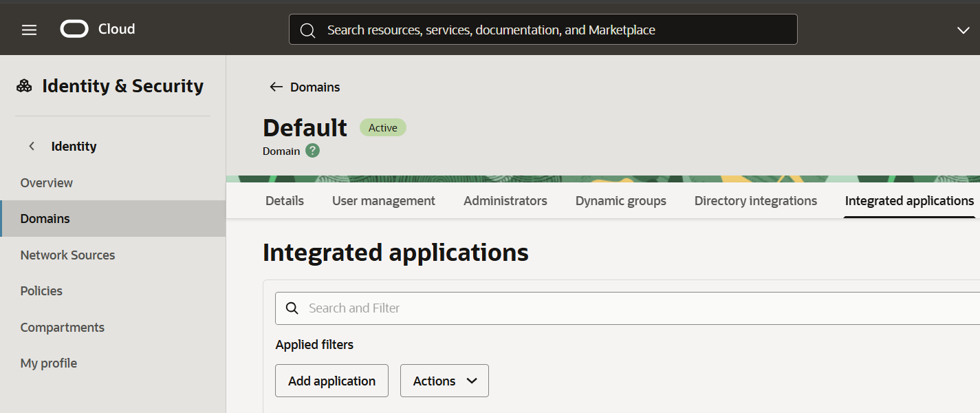The width and height of the screenshot is (980, 413).
Task: Open the hamburger navigation menu
Action: click(x=29, y=30)
